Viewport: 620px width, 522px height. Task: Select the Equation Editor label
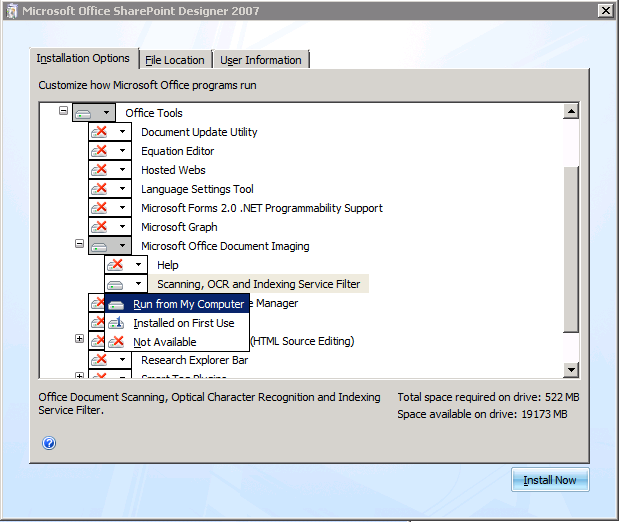[178, 151]
